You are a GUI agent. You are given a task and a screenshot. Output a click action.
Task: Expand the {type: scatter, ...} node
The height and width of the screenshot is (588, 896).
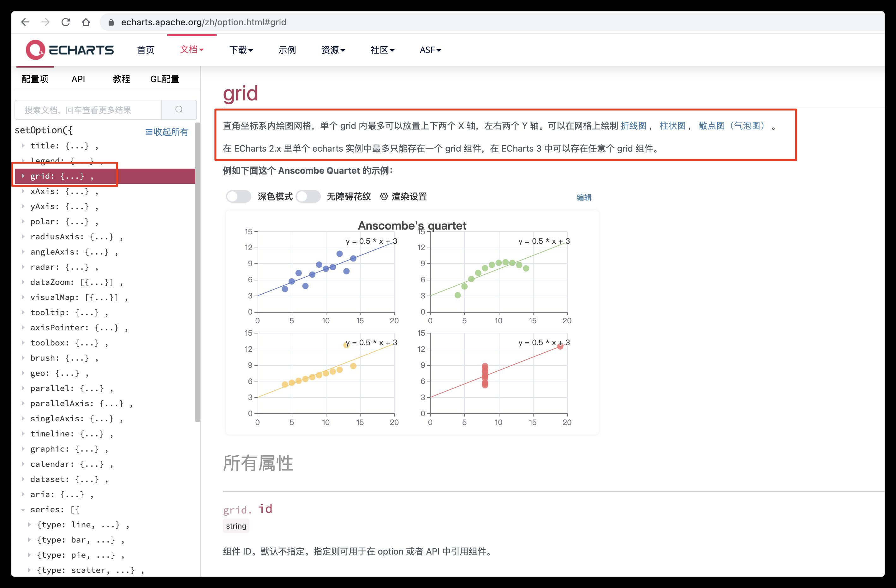click(x=29, y=570)
